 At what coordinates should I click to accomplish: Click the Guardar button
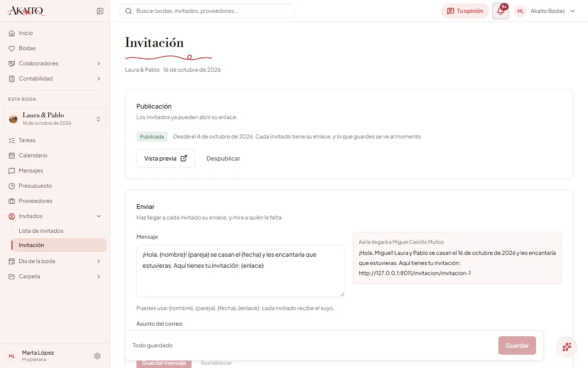coord(517,345)
